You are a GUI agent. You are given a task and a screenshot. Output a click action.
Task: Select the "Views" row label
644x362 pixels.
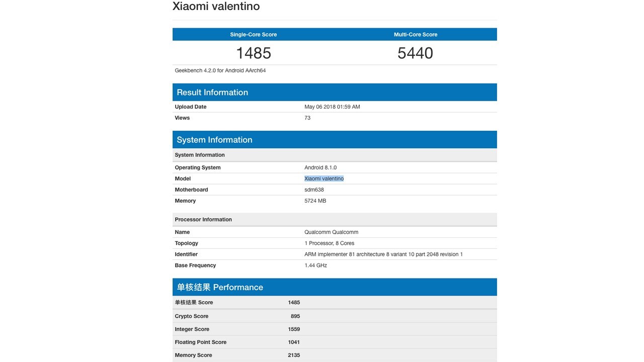pos(182,118)
